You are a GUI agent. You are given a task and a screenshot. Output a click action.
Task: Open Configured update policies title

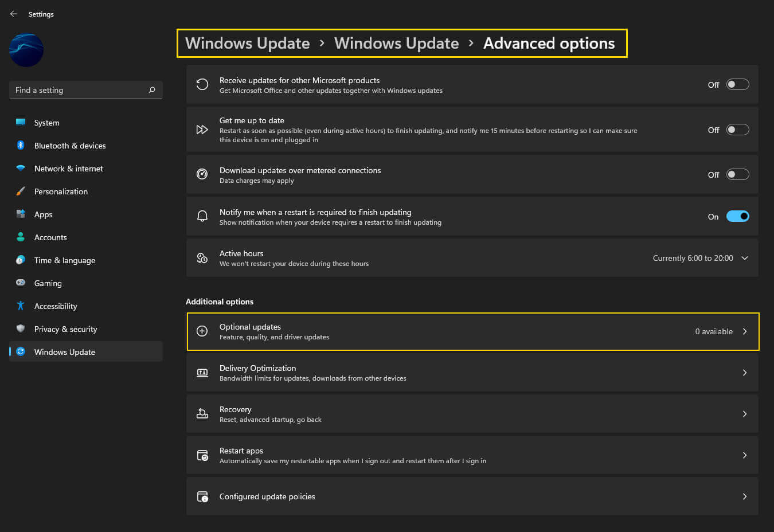point(267,496)
